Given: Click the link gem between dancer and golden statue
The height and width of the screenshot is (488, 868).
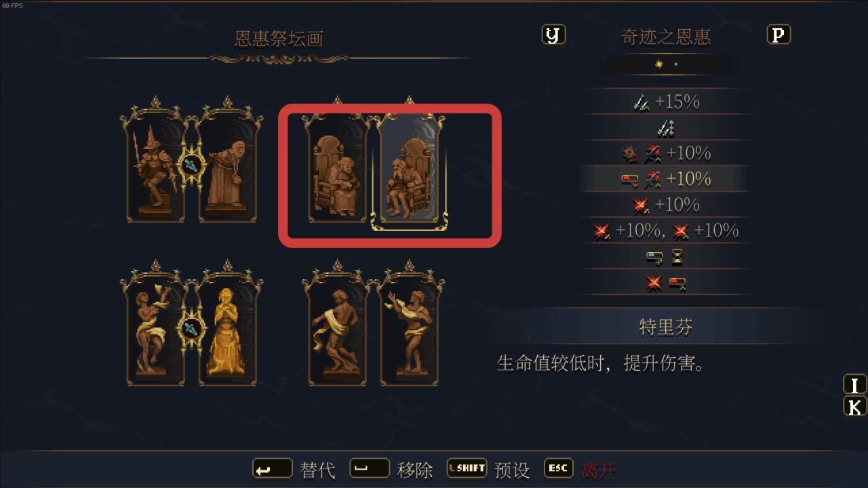Looking at the screenshot, I should [192, 329].
